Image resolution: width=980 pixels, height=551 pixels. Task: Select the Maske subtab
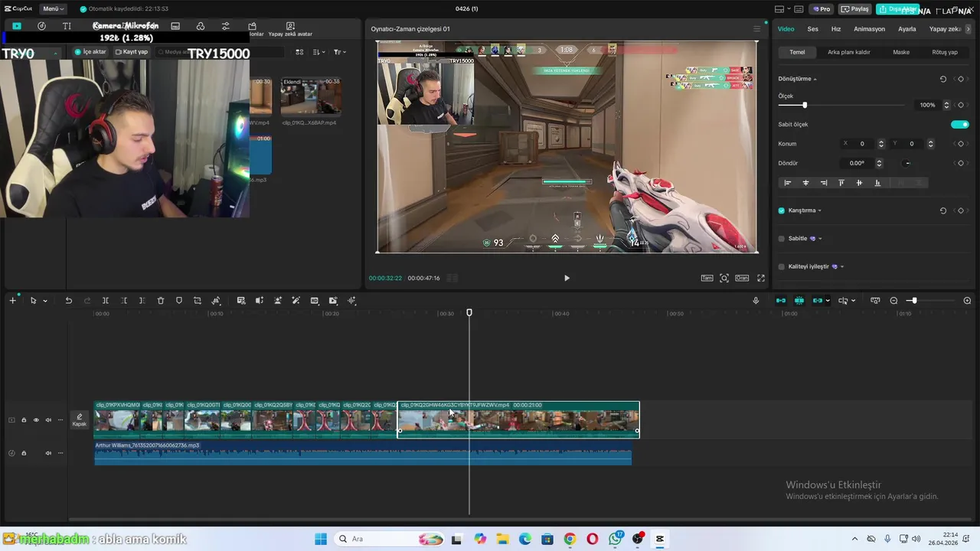(x=901, y=52)
